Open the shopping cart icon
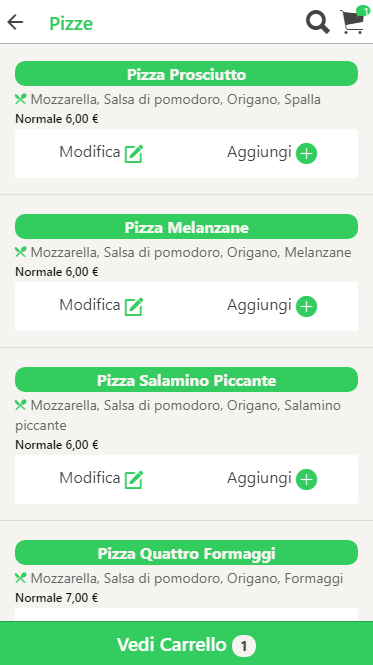The image size is (373, 665). coord(353,22)
